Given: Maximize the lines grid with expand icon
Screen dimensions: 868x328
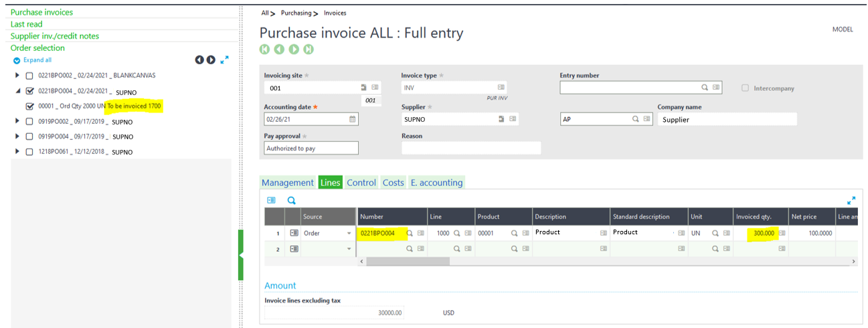Looking at the screenshot, I should point(851,200).
